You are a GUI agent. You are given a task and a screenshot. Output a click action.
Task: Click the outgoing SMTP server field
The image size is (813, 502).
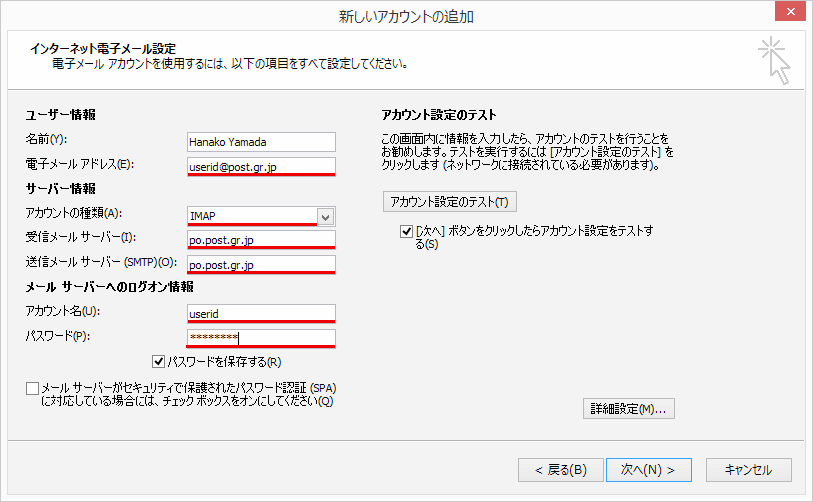pos(261,264)
